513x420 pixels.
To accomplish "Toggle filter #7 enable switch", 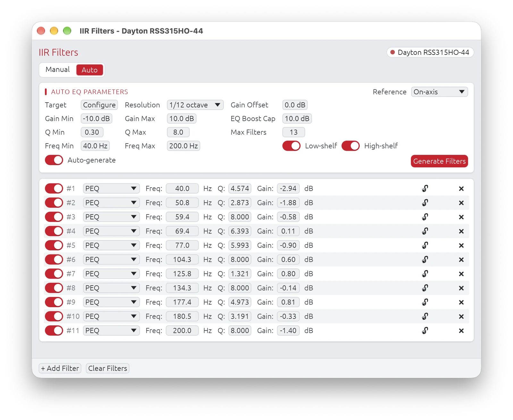I will click(x=54, y=274).
